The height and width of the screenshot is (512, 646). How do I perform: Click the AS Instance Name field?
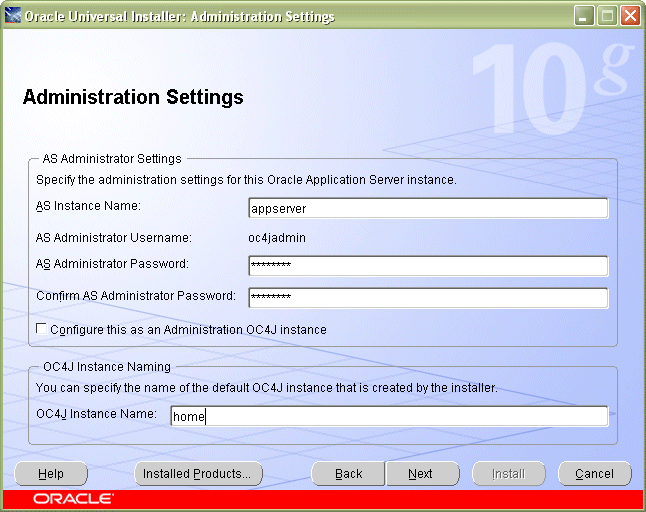point(428,208)
